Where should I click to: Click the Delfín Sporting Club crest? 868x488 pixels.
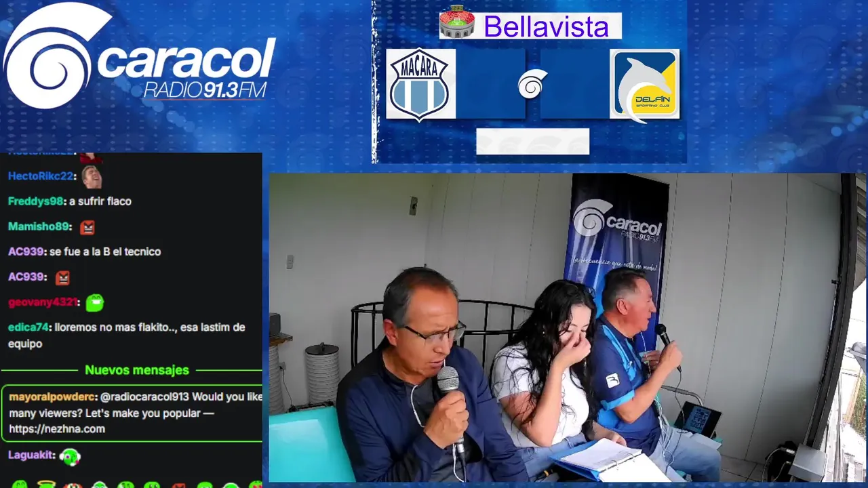[644, 85]
